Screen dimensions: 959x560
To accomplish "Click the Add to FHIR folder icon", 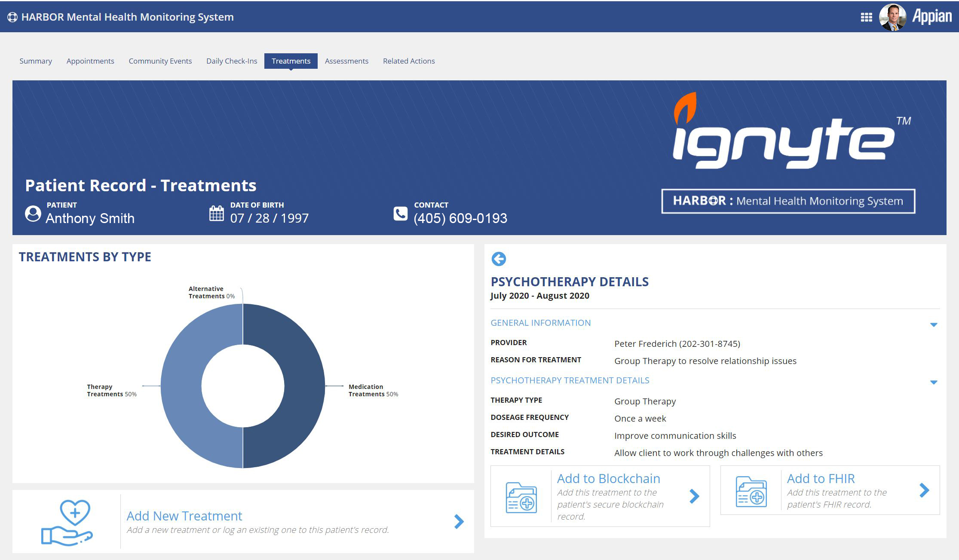I will click(751, 491).
